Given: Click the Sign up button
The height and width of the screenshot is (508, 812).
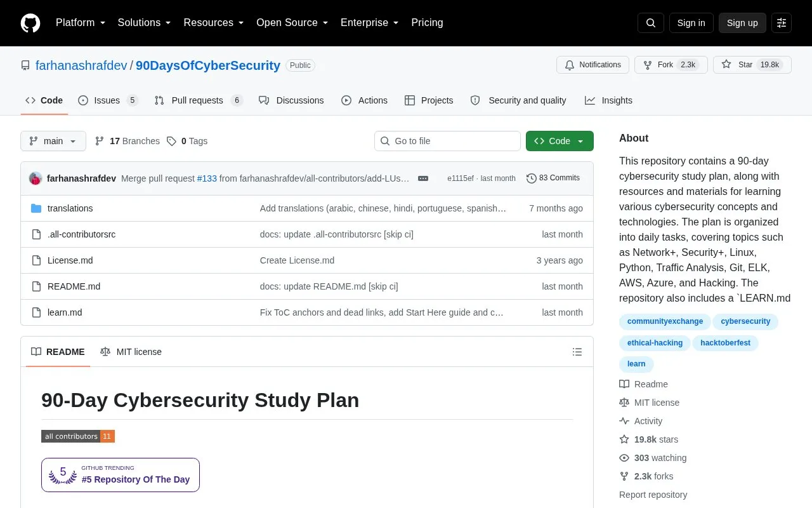Looking at the screenshot, I should click(x=742, y=23).
